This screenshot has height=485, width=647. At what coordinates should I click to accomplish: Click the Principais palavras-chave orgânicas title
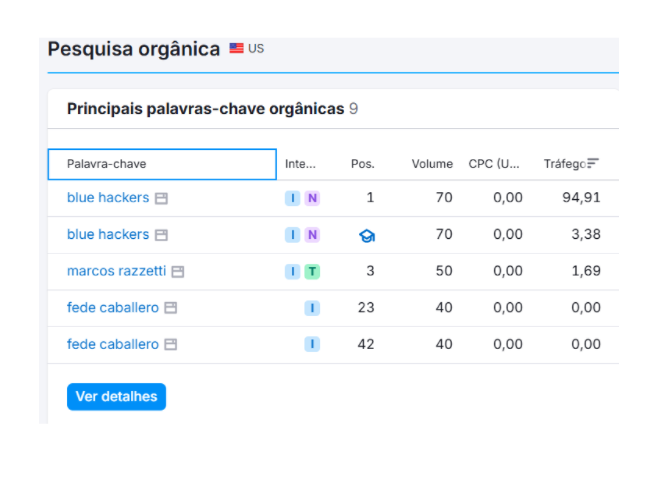[205, 109]
